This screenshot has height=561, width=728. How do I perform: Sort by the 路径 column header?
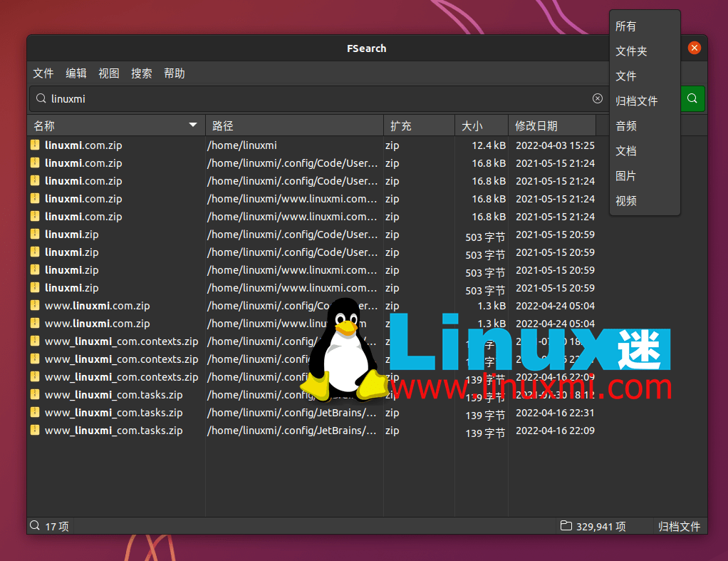[294, 125]
